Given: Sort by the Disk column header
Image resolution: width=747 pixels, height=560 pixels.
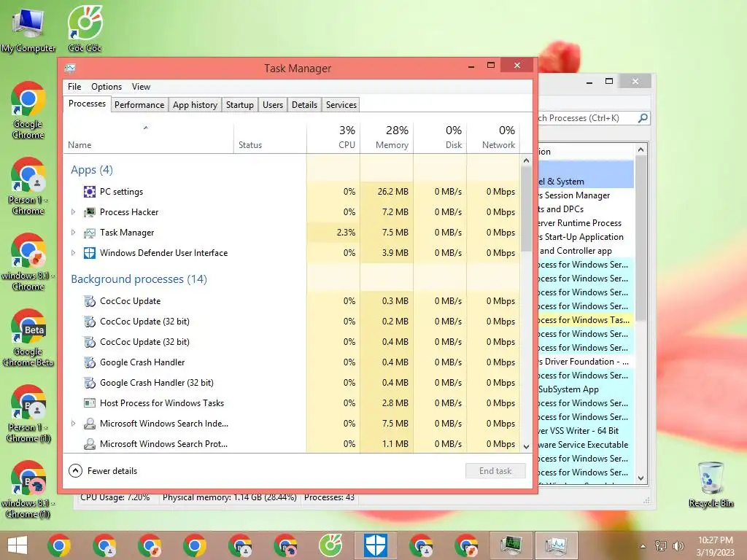Looking at the screenshot, I should tap(440, 137).
